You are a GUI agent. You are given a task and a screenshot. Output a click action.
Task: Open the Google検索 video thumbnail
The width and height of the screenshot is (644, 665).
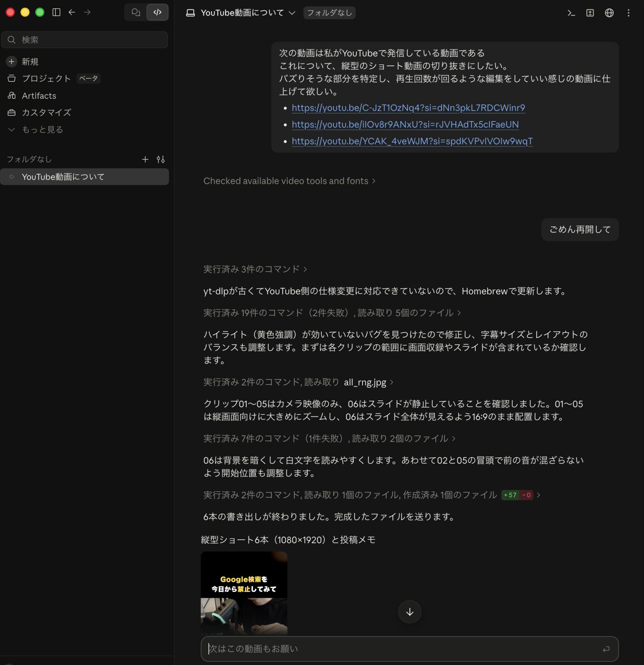(x=244, y=593)
